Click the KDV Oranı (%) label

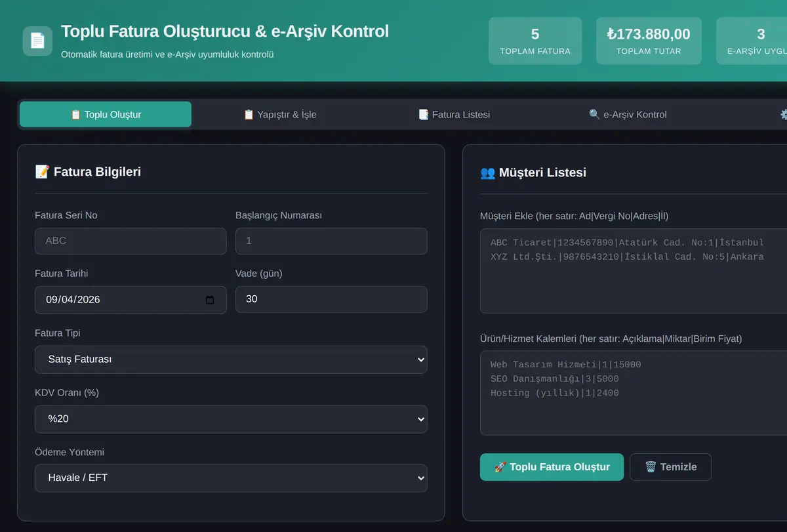pos(67,392)
